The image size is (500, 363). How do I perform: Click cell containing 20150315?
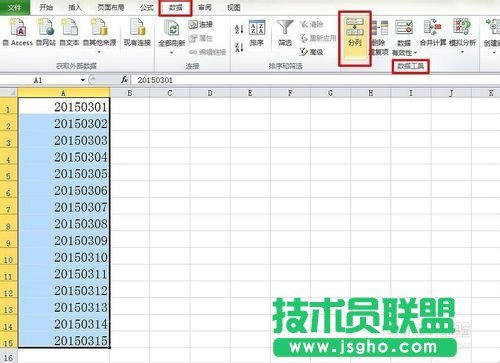[64, 339]
